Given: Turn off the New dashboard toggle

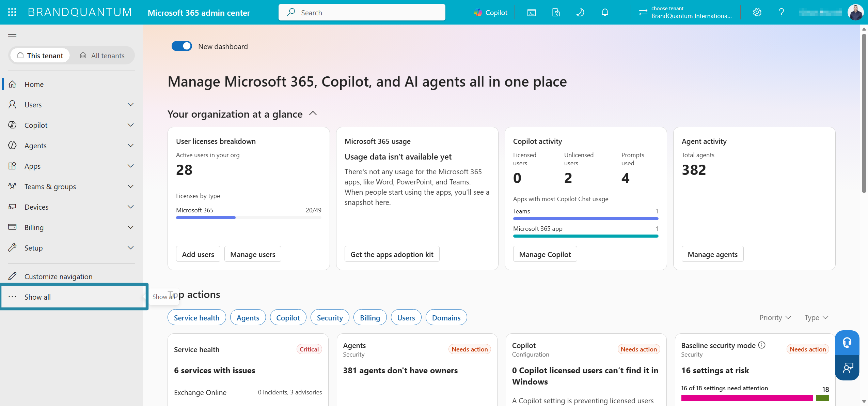Looking at the screenshot, I should click(x=182, y=46).
